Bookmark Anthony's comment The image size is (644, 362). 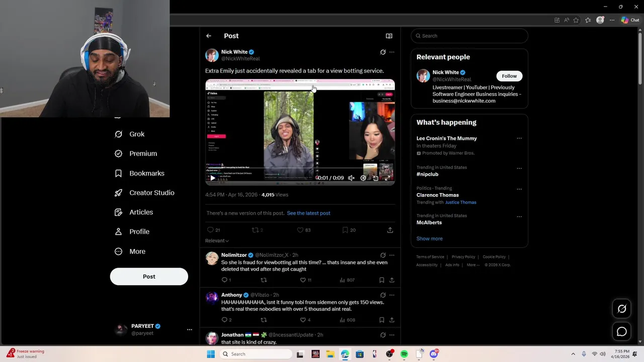[x=382, y=320]
